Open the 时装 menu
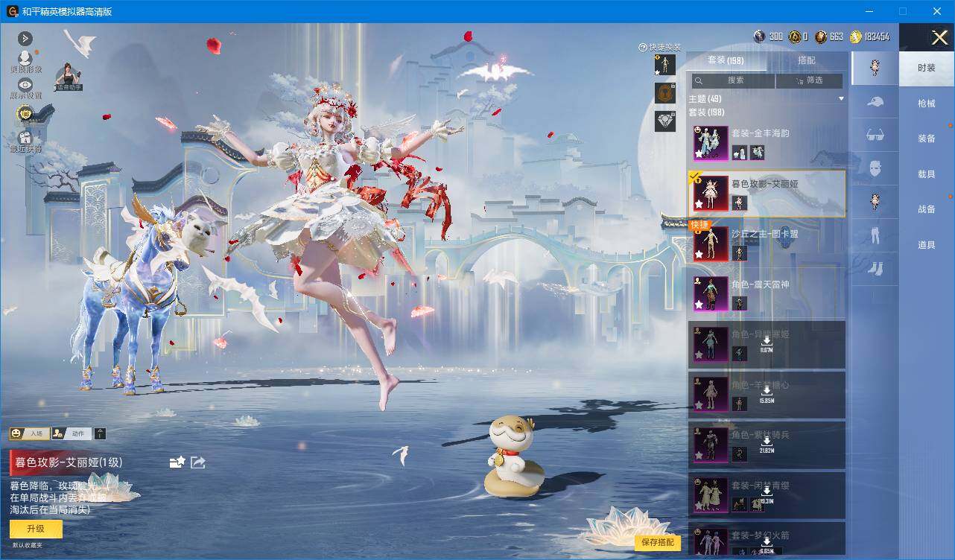The height and width of the screenshot is (560, 955). [927, 68]
